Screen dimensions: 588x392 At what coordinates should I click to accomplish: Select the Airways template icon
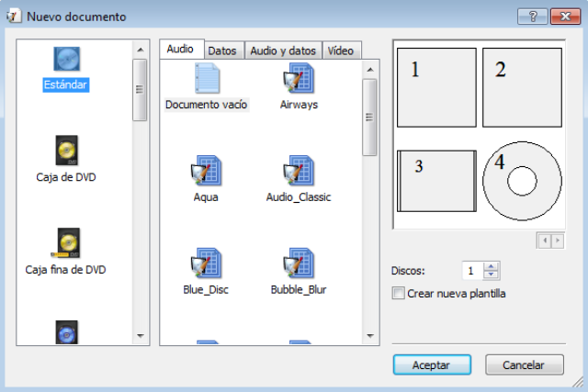click(299, 78)
